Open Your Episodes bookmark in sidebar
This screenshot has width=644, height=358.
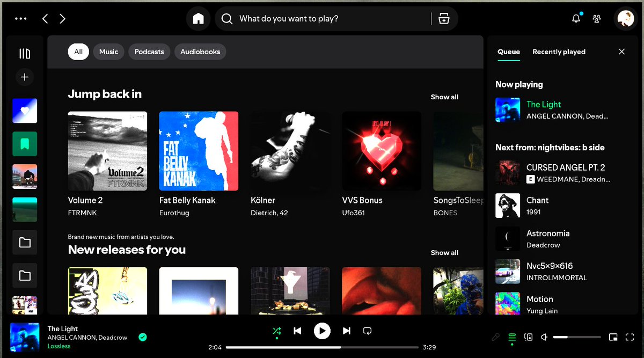click(x=25, y=144)
